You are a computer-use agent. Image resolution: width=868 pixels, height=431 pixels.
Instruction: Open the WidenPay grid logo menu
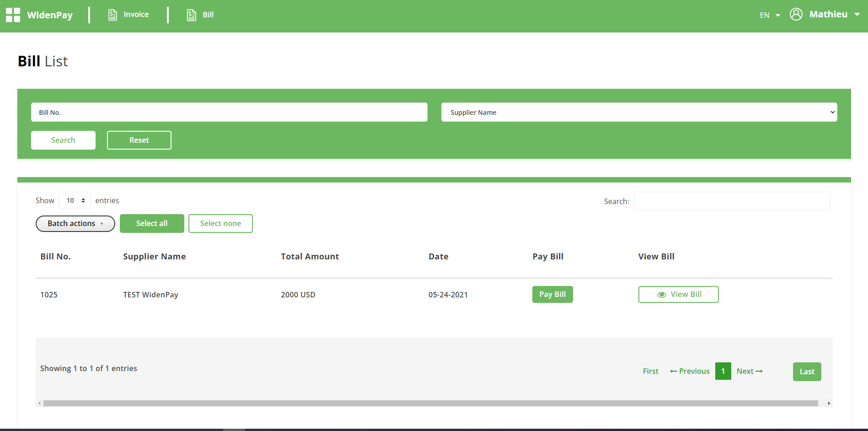coord(13,14)
